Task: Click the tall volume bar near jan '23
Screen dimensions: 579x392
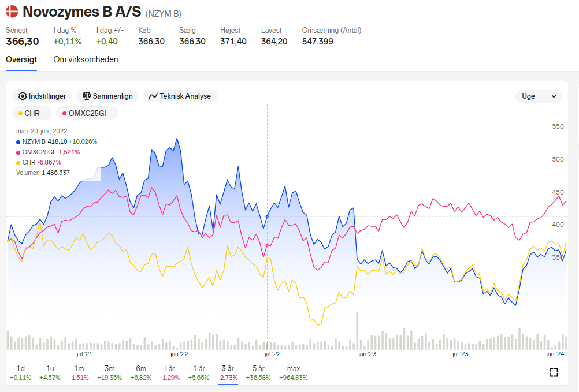Action: pyautogui.click(x=357, y=331)
